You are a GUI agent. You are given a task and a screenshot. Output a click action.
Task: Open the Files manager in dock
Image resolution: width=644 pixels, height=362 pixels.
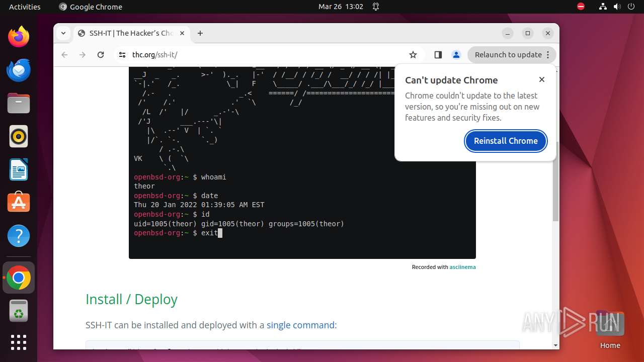click(x=19, y=103)
